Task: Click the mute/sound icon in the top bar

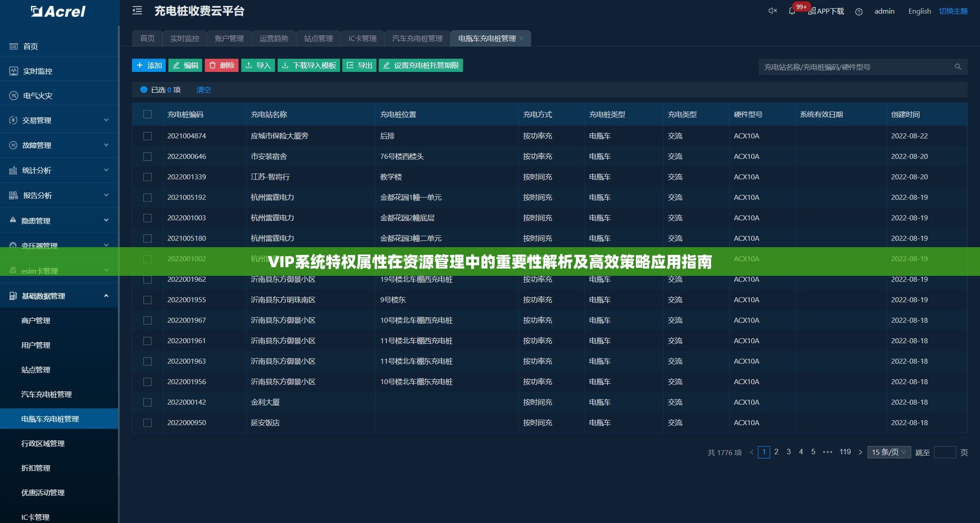Action: click(x=772, y=11)
